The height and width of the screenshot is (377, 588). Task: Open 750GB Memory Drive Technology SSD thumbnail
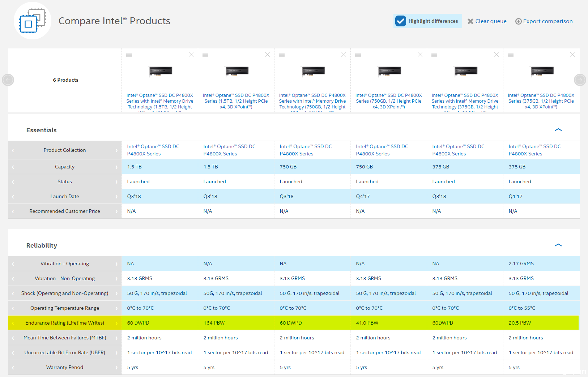pyautogui.click(x=313, y=72)
